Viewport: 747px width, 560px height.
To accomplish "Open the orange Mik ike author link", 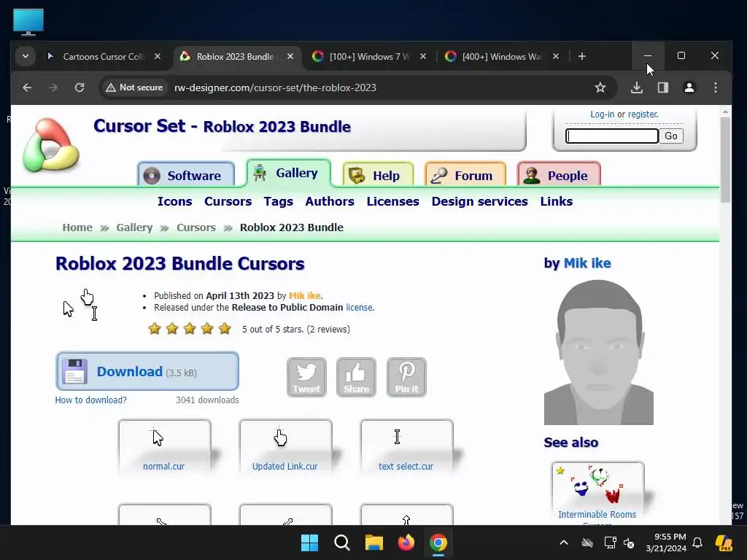I will coord(304,296).
